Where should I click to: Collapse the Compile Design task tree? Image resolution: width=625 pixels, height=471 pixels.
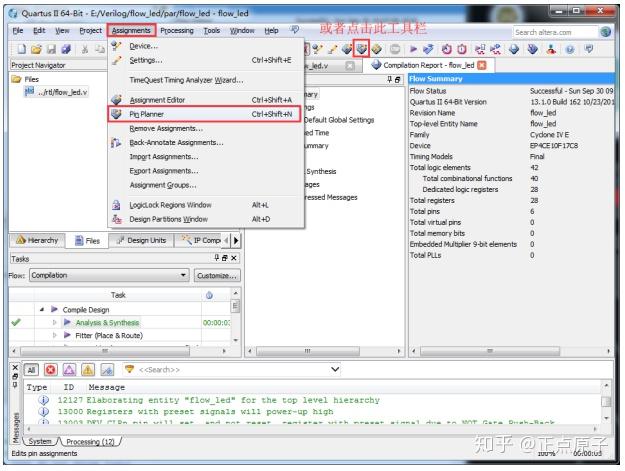click(42, 310)
